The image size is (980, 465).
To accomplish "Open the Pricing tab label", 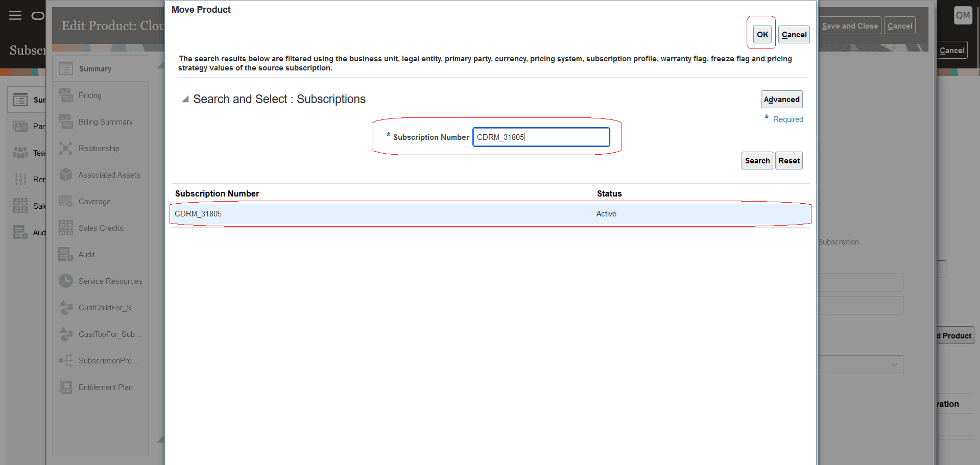I will 90,95.
